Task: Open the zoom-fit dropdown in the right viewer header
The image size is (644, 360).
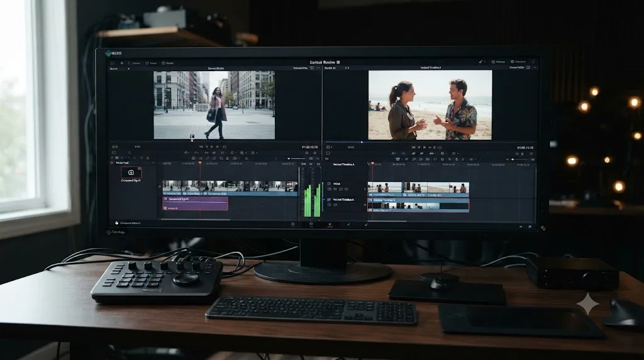Action: point(518,68)
